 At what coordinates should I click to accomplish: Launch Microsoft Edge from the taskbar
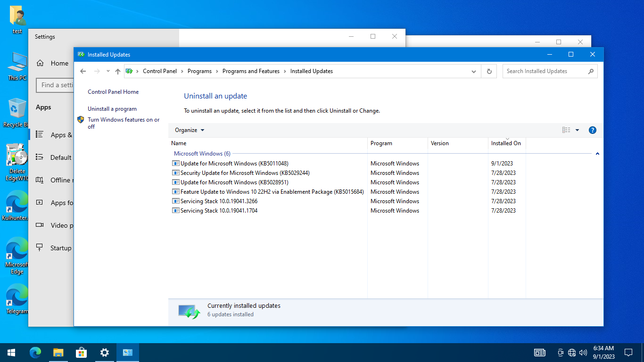pyautogui.click(x=35, y=353)
